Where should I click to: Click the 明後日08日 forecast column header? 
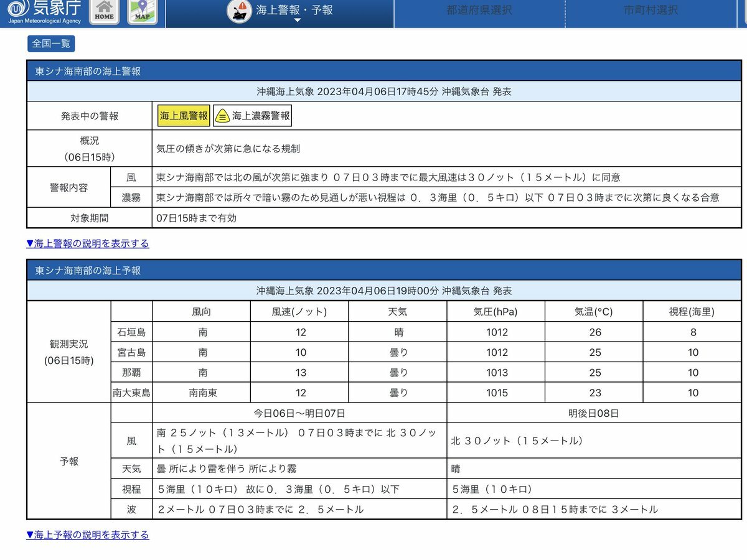click(594, 413)
